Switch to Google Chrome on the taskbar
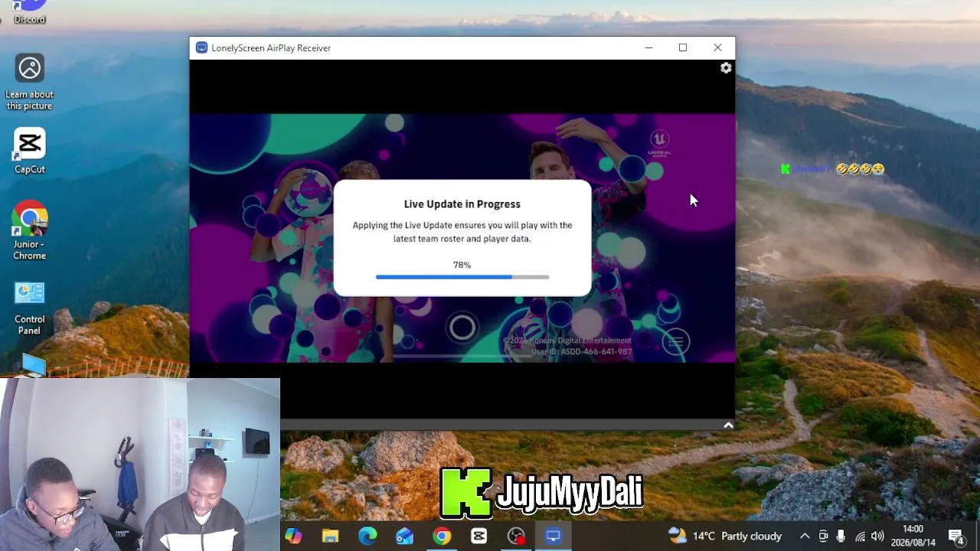The width and height of the screenshot is (980, 551). pyautogui.click(x=442, y=536)
